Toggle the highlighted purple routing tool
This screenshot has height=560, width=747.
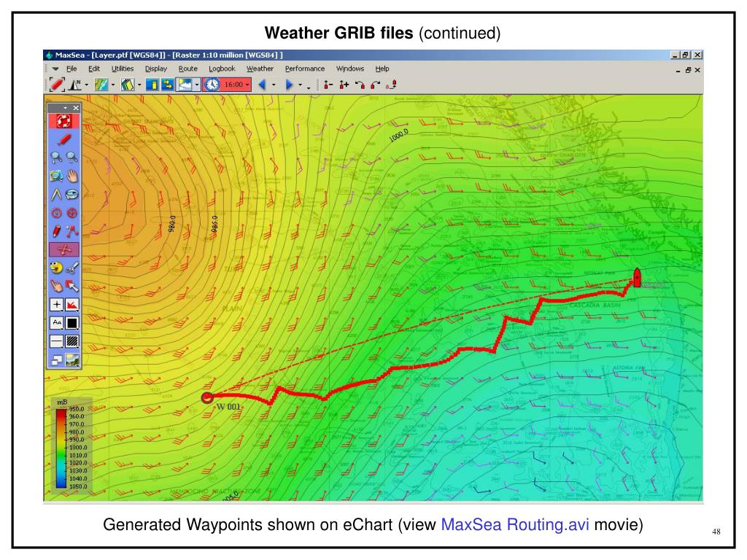pyautogui.click(x=64, y=249)
